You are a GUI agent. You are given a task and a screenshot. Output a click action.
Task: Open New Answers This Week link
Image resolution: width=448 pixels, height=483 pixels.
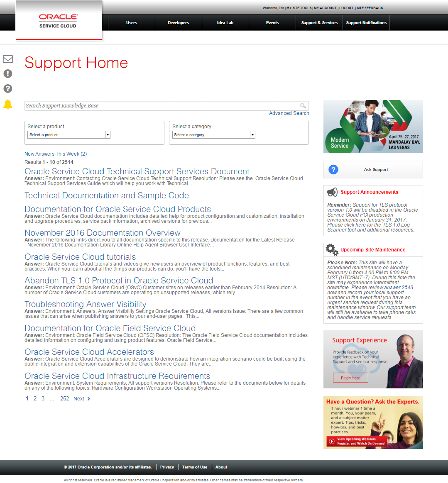[56, 154]
